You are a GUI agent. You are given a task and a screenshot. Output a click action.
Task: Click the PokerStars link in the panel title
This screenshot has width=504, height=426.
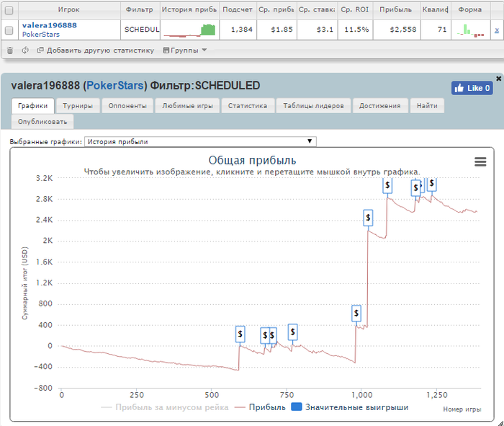coord(115,86)
